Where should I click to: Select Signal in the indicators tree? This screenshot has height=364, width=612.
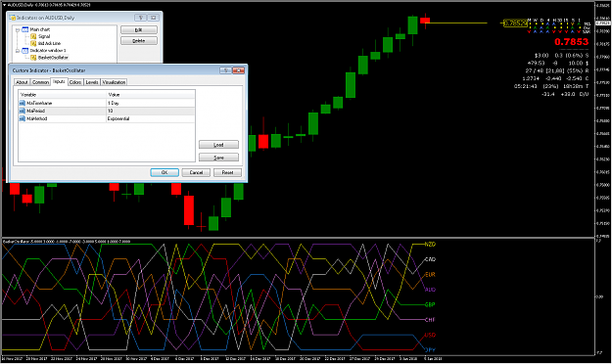(x=44, y=36)
